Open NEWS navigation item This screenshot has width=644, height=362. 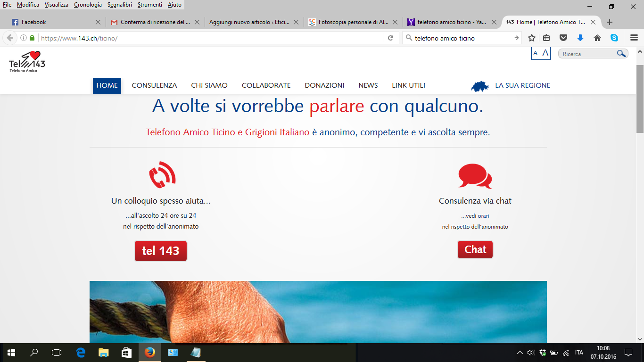pos(368,86)
